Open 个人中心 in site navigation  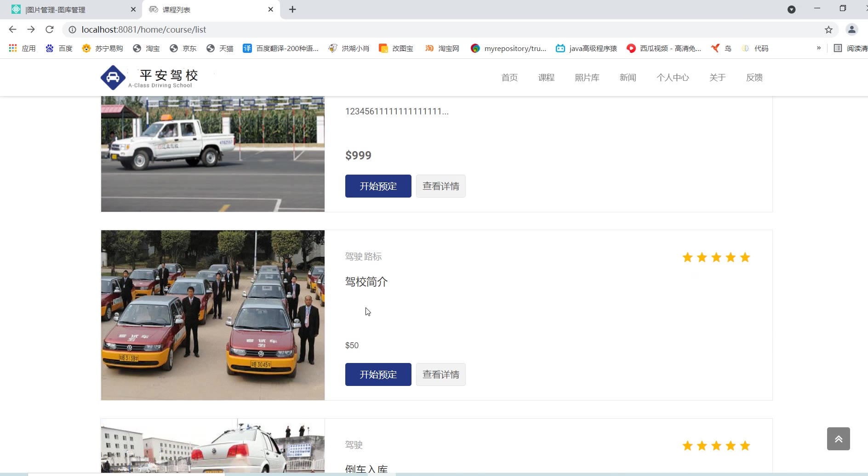click(x=673, y=78)
